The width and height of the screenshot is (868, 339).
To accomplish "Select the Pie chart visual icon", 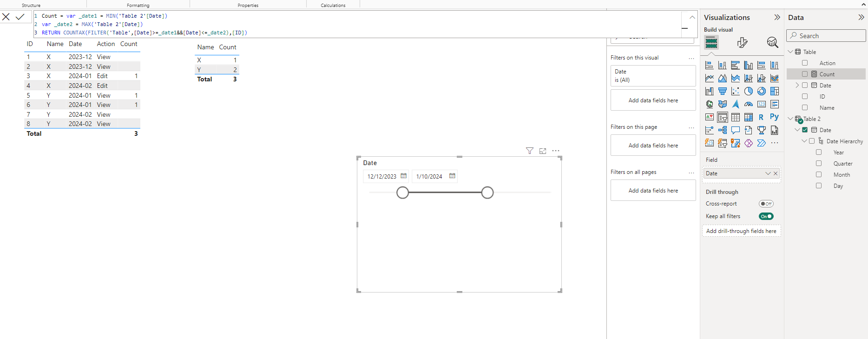I will click(749, 91).
